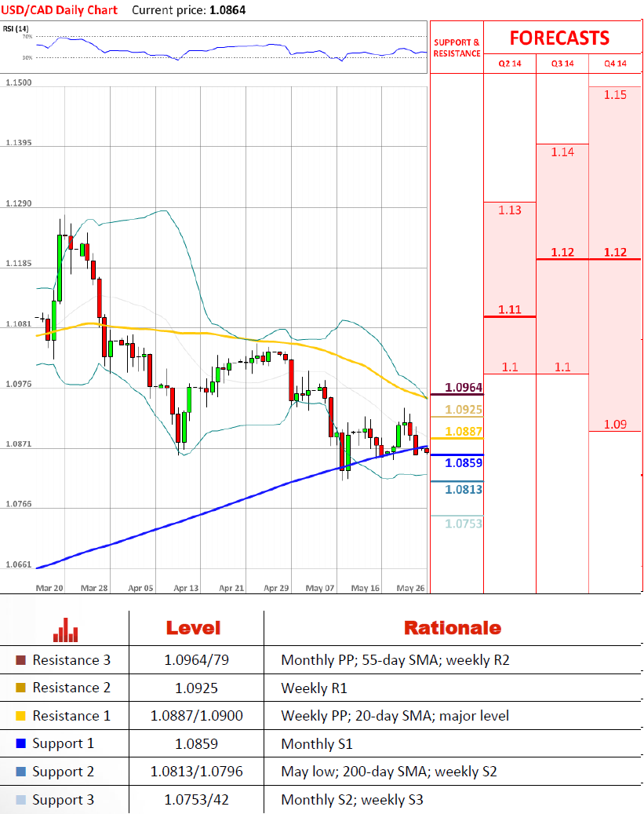The height and width of the screenshot is (814, 644).
Task: Click the bold 1.11 forecast in Q2 14
Action: (x=510, y=309)
